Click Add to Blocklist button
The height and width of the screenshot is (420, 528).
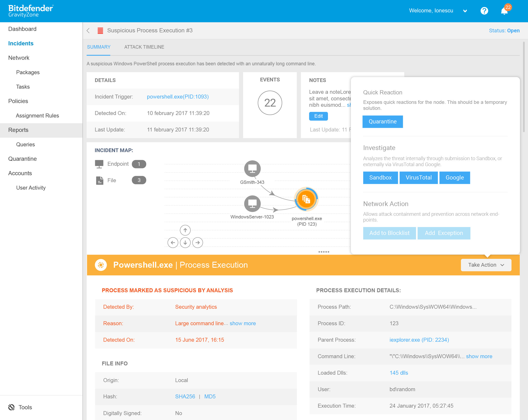coord(389,233)
